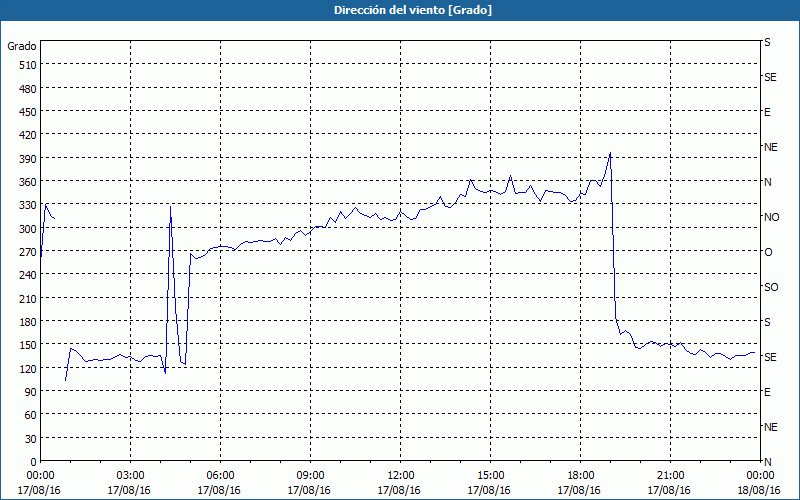
Task: Click the "N" compass label level with 360
Action: pos(767,182)
